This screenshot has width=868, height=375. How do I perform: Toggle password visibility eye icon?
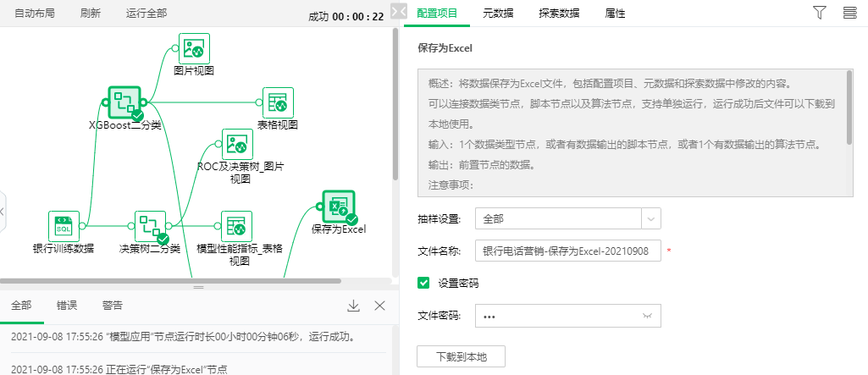point(648,316)
